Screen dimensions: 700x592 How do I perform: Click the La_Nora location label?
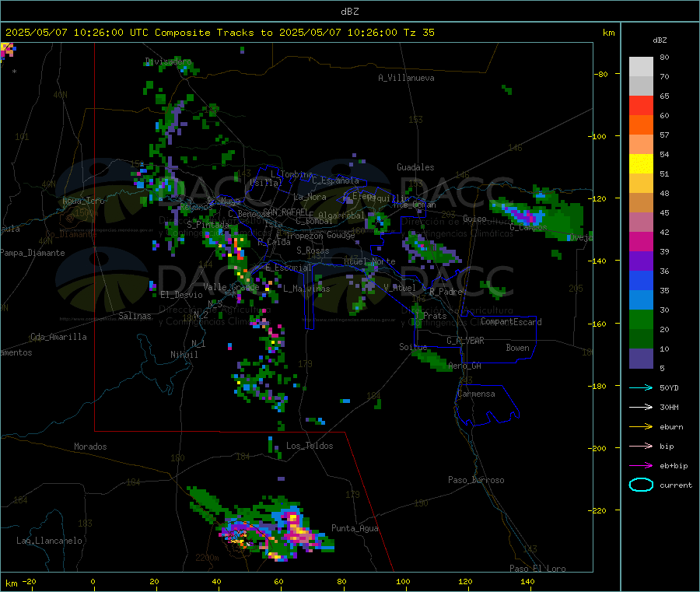tap(310, 197)
